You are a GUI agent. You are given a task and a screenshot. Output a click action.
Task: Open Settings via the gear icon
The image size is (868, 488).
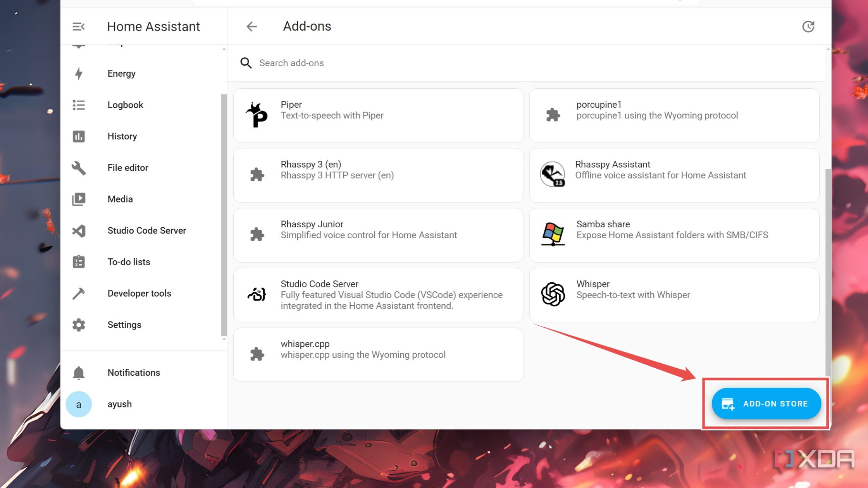click(x=79, y=325)
